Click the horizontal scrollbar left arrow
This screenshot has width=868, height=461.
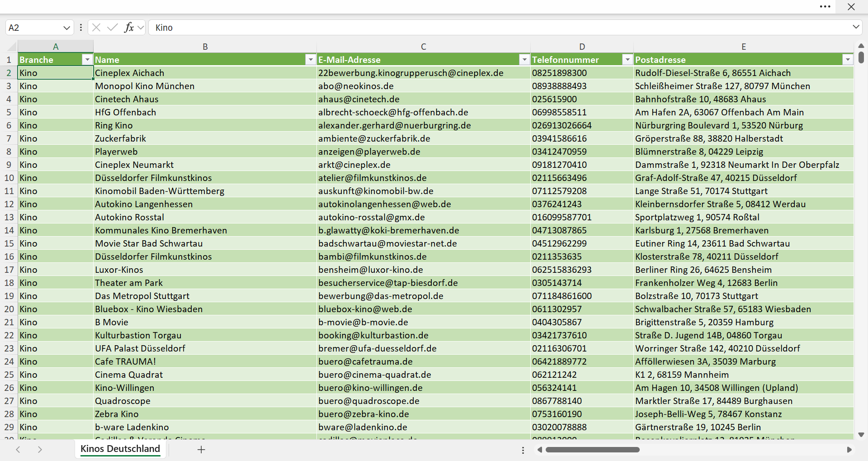(539, 450)
